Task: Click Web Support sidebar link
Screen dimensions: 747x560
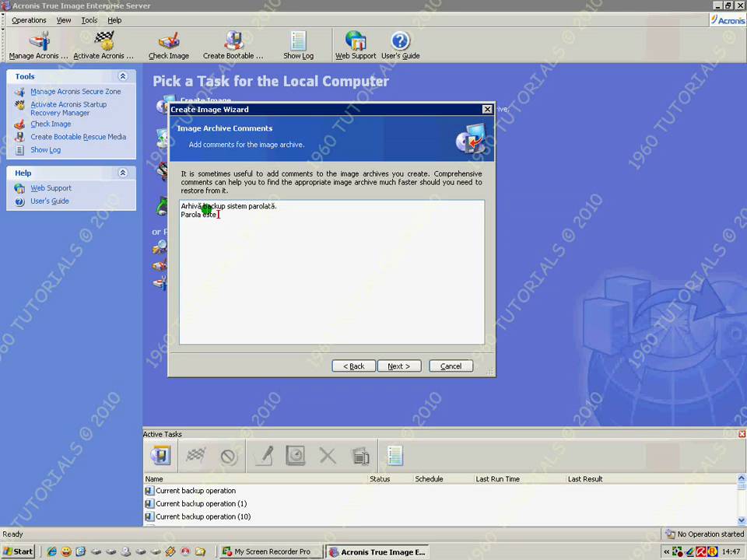Action: point(51,188)
